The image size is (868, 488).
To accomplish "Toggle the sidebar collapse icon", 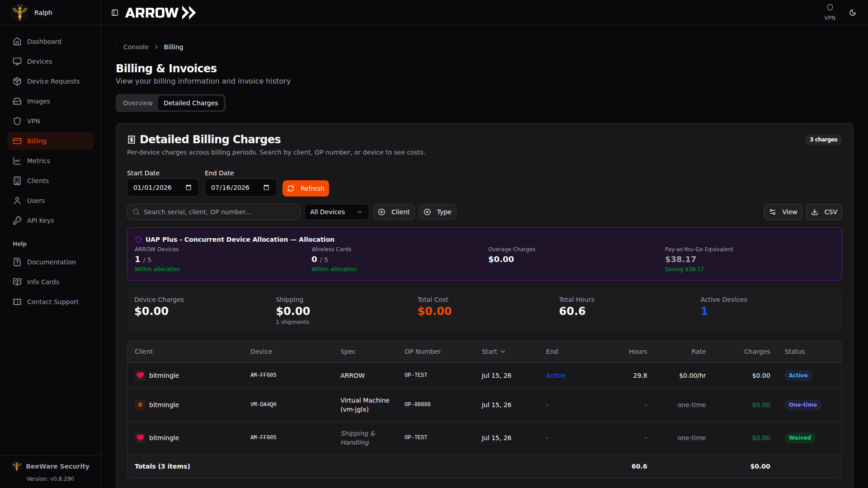I will pyautogui.click(x=115, y=13).
